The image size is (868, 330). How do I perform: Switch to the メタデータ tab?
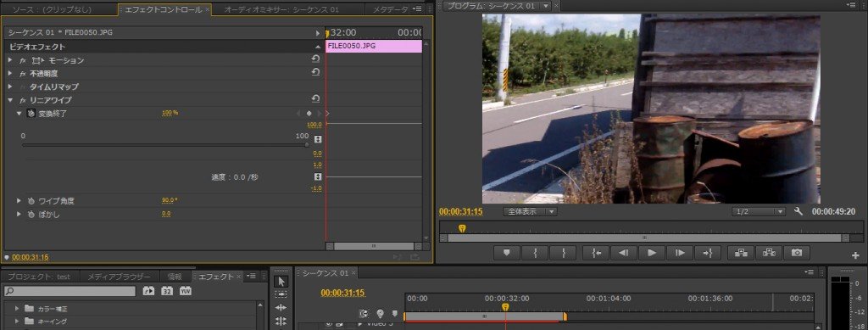pos(390,10)
